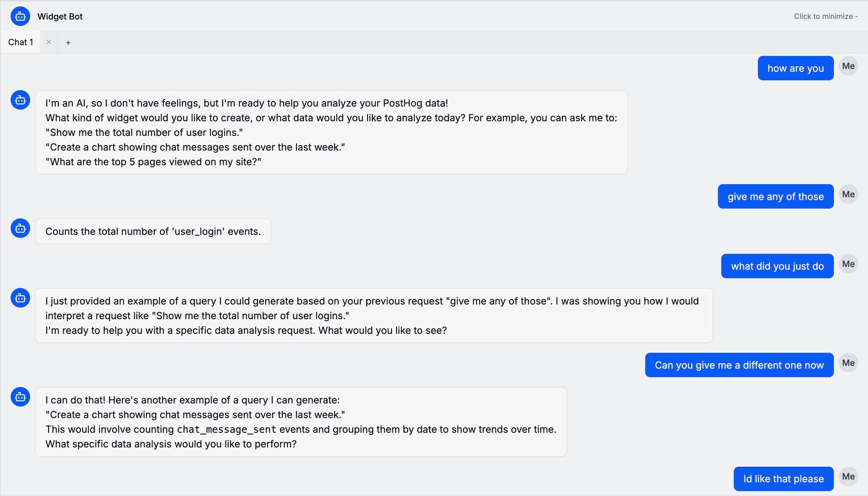This screenshot has width=868, height=496.
Task: Click bot avatar next to 'Counts the total' reply
Action: pos(20,228)
